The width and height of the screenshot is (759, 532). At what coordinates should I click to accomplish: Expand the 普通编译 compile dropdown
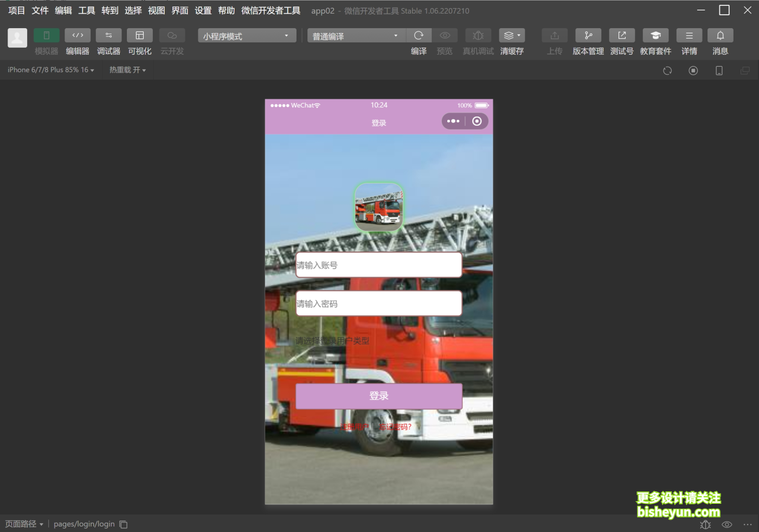pyautogui.click(x=356, y=36)
